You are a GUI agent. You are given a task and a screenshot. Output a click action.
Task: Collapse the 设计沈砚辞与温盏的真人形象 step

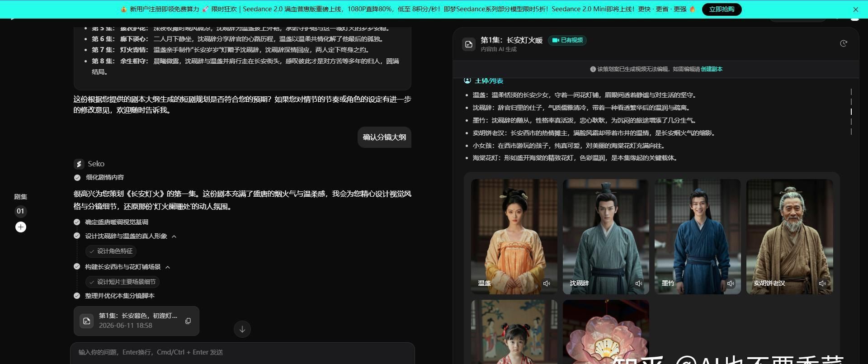click(174, 236)
